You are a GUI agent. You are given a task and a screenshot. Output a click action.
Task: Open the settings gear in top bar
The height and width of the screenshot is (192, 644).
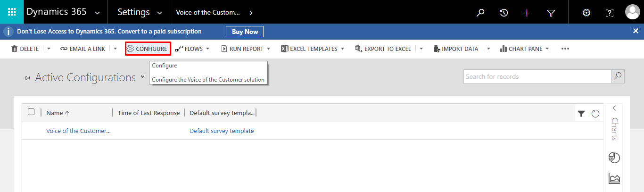(586, 13)
